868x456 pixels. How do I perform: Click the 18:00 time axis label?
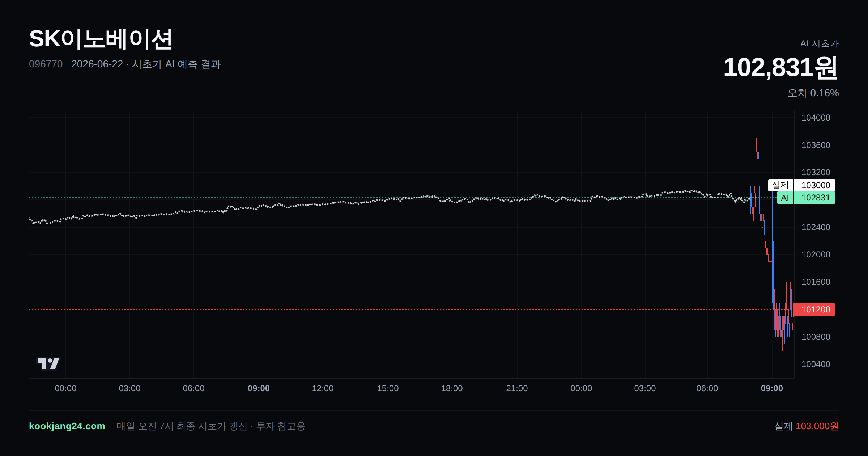point(452,388)
